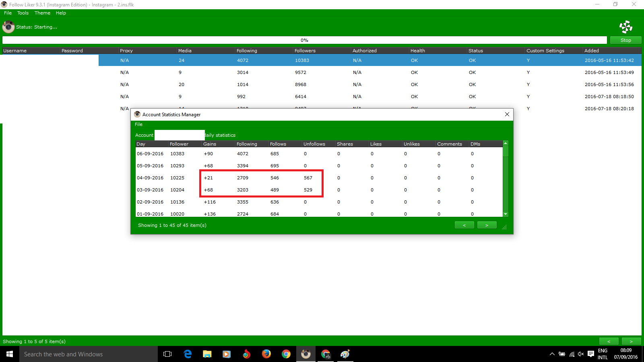644x362 pixels.
Task: Sort accounts by Added column header
Action: (612, 51)
